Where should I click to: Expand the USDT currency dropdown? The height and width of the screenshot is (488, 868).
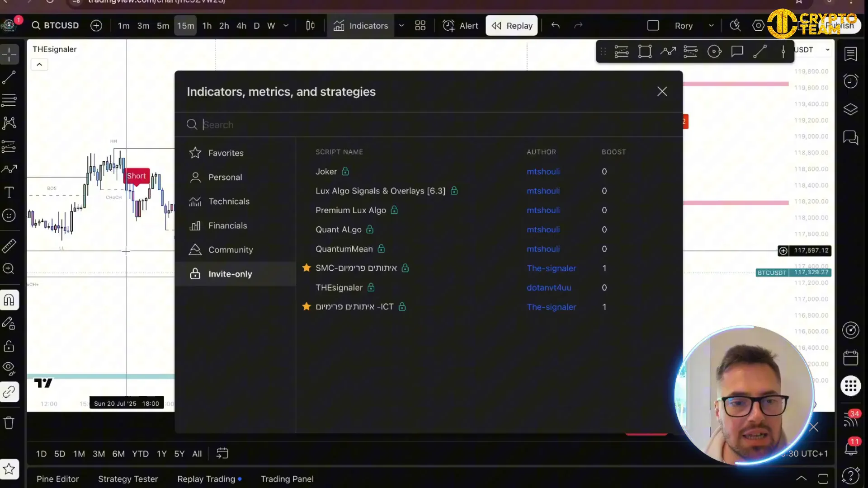(x=828, y=50)
